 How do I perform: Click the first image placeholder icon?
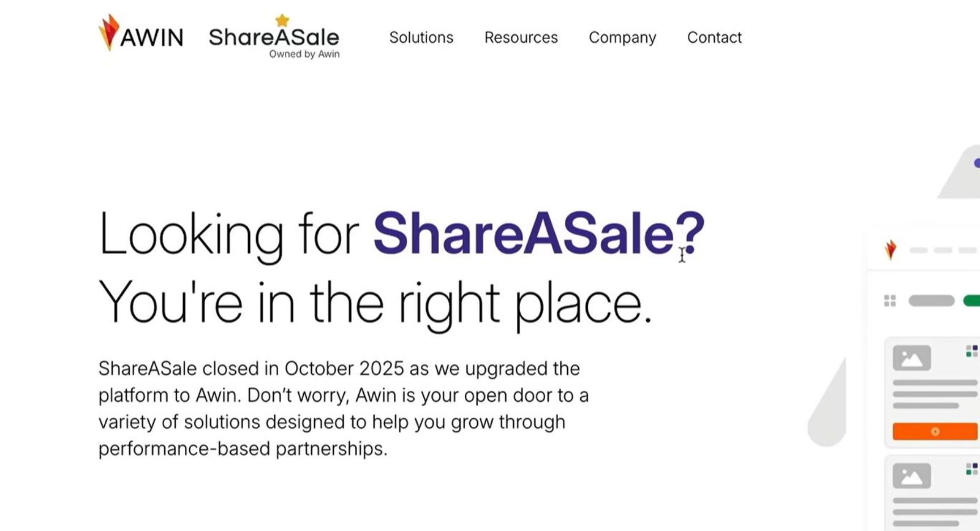pos(911,358)
